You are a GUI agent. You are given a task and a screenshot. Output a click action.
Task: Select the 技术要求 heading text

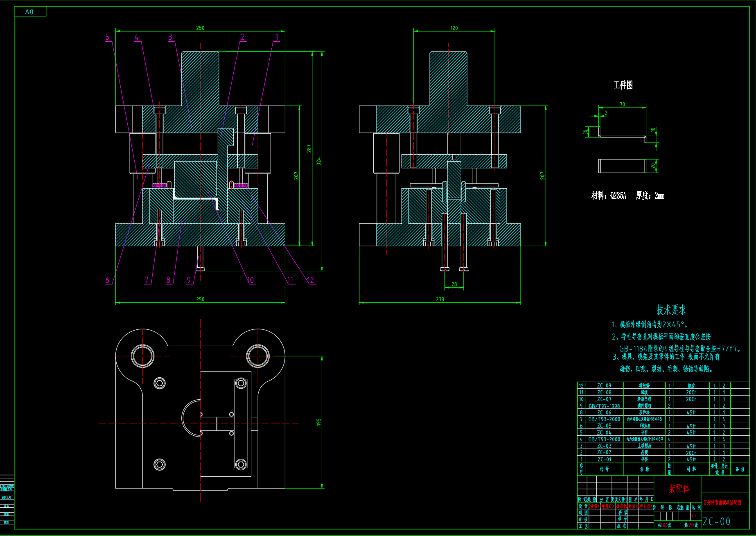pos(671,310)
